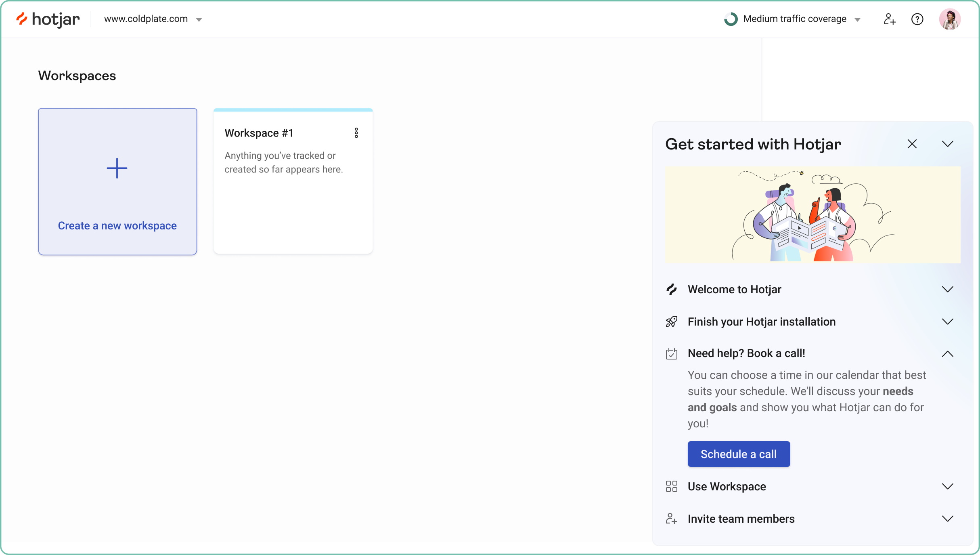This screenshot has width=980, height=555.
Task: Open the help question mark icon
Action: [917, 19]
